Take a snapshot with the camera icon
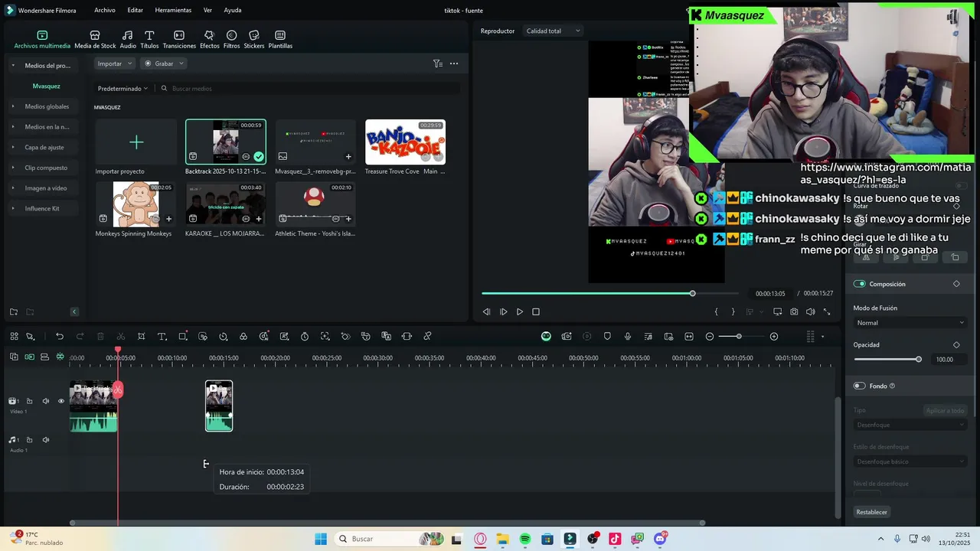This screenshot has height=551, width=980. click(x=794, y=311)
